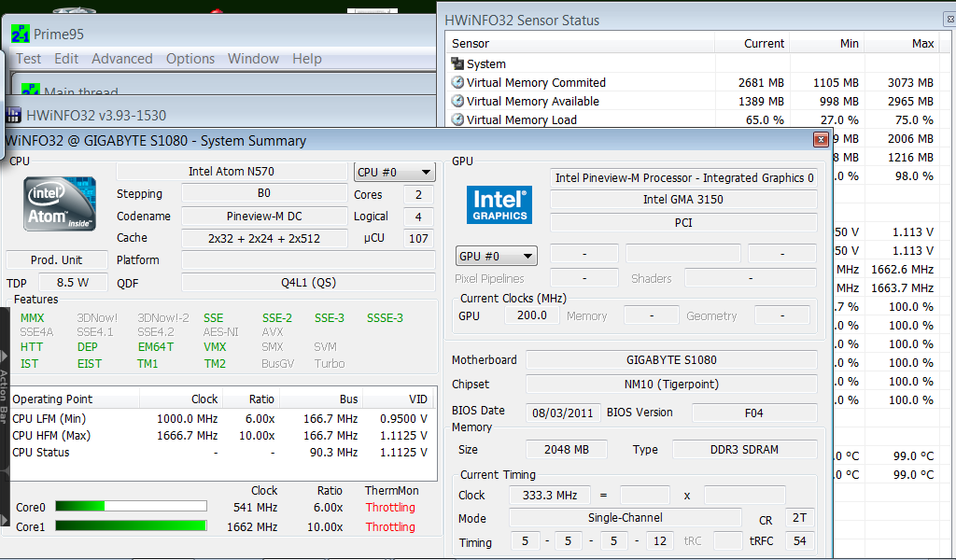Click the Codename field showing Pineview-M DC

tap(264, 217)
